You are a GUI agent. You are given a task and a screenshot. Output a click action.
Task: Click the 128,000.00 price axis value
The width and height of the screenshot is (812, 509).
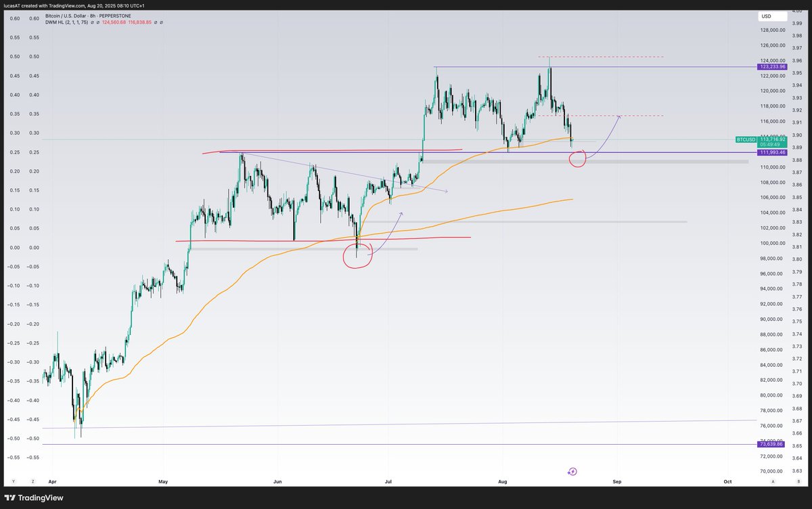772,30
